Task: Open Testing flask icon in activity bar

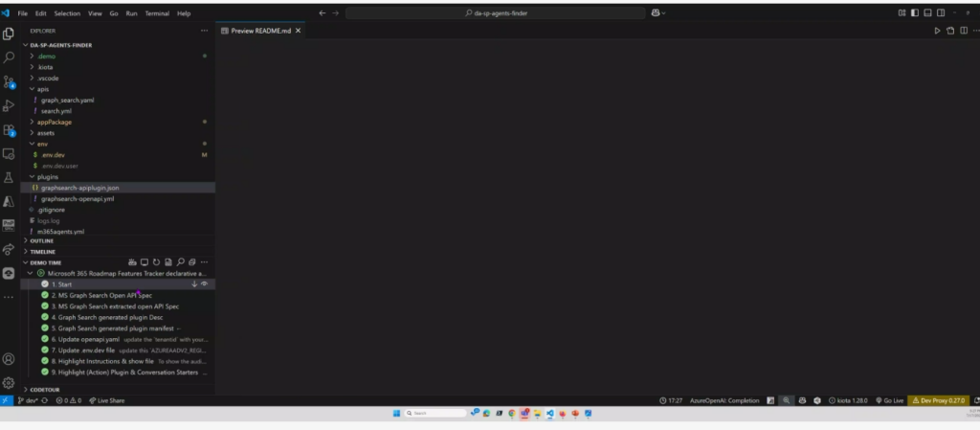Action: [x=9, y=177]
